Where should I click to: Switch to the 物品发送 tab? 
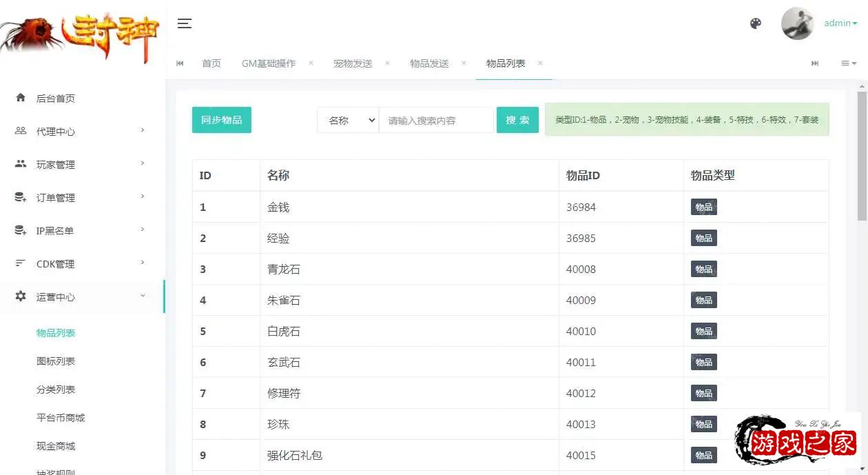coord(429,63)
